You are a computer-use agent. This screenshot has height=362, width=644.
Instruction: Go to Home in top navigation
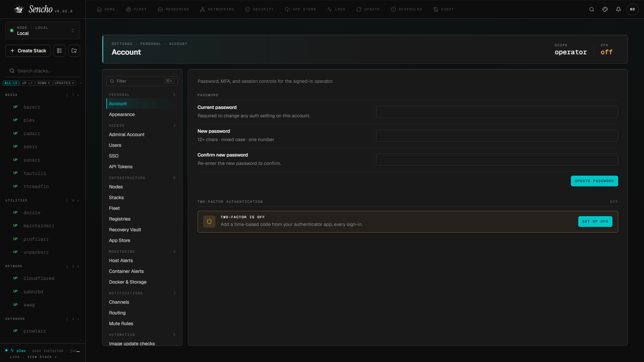(106, 9)
